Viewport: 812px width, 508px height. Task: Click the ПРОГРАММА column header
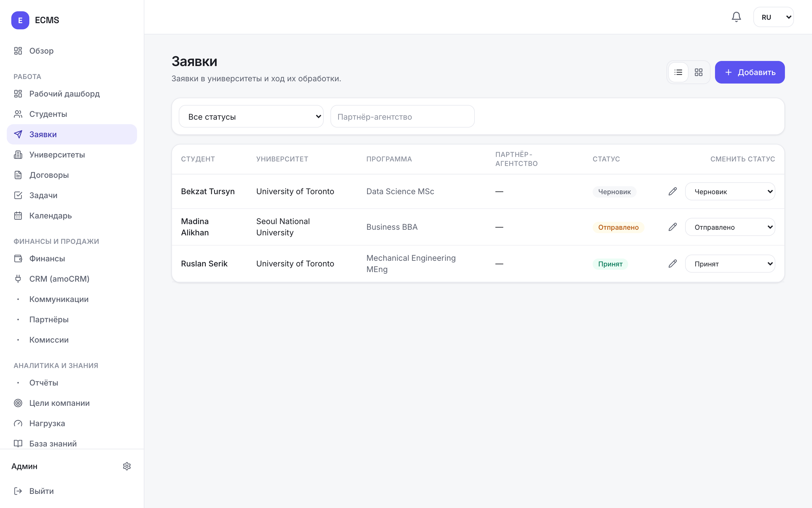click(x=389, y=159)
